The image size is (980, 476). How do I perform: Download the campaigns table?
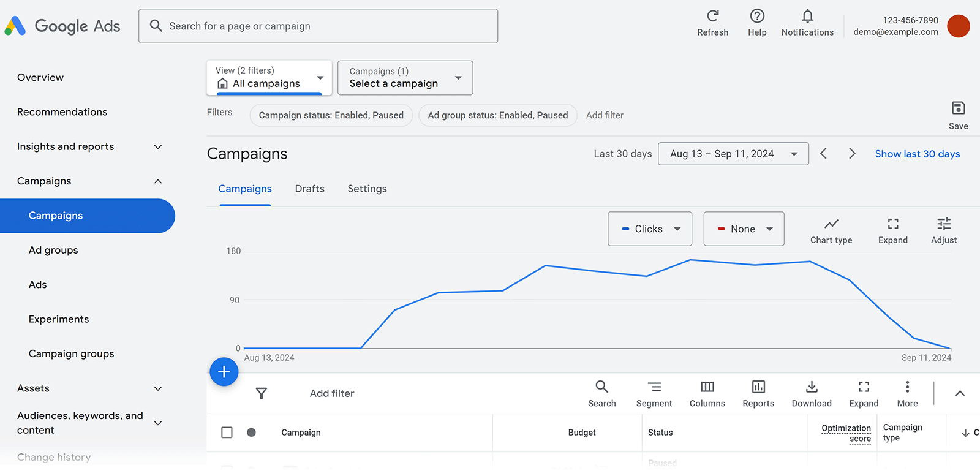point(812,393)
